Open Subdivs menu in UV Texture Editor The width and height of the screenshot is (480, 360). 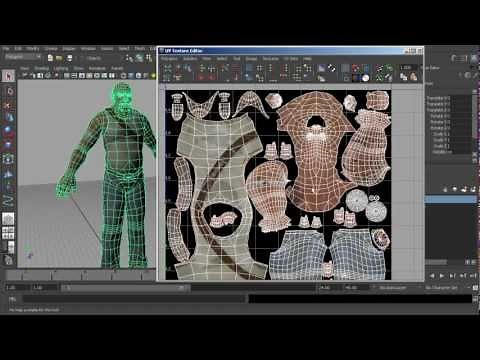tap(190, 59)
